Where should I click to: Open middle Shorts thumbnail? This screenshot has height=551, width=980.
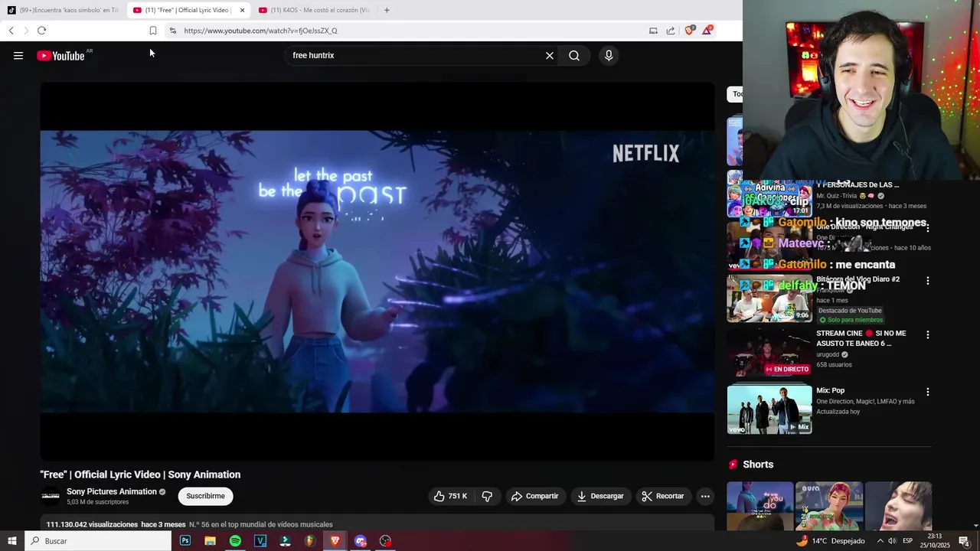pyautogui.click(x=829, y=506)
